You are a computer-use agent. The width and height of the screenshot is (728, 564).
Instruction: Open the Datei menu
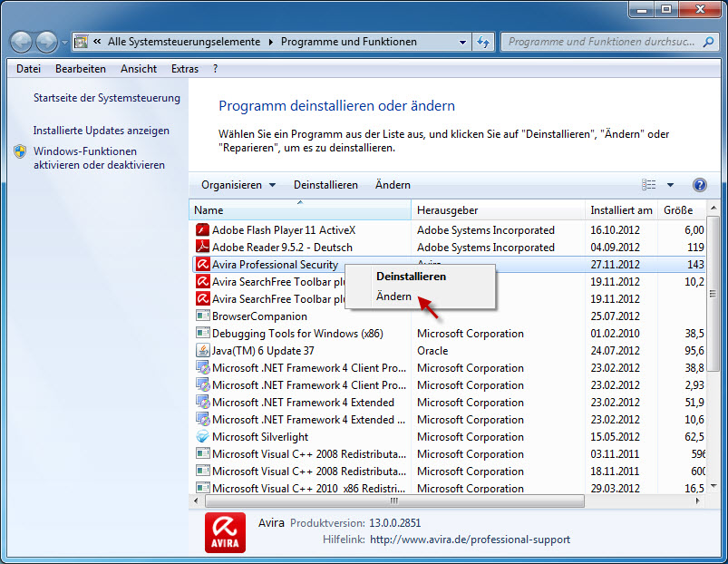click(28, 69)
